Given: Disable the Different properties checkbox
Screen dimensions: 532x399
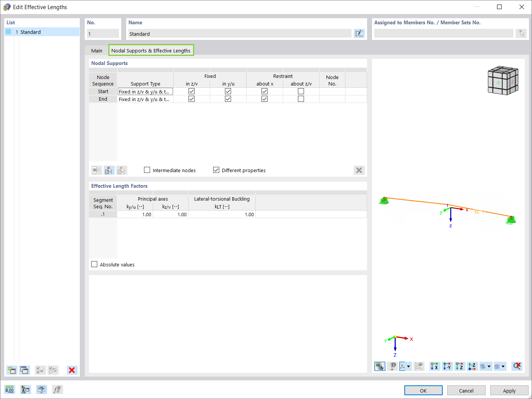Looking at the screenshot, I should [x=216, y=170].
